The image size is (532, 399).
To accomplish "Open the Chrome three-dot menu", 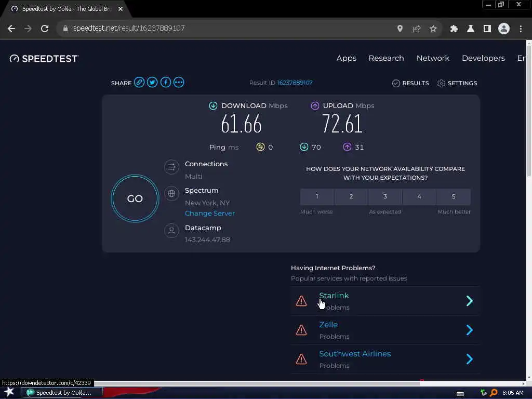I will point(521,29).
